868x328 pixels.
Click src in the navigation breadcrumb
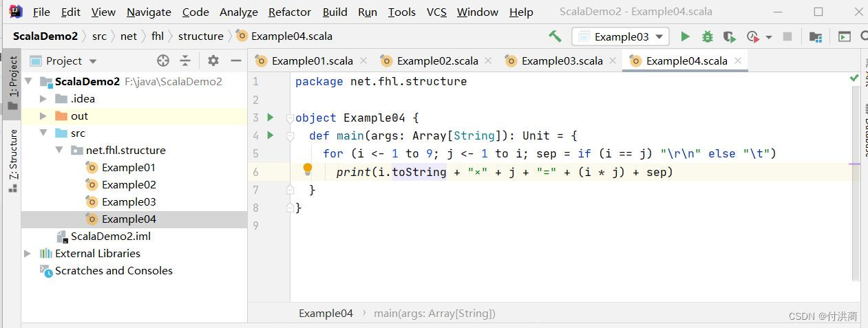pyautogui.click(x=99, y=36)
